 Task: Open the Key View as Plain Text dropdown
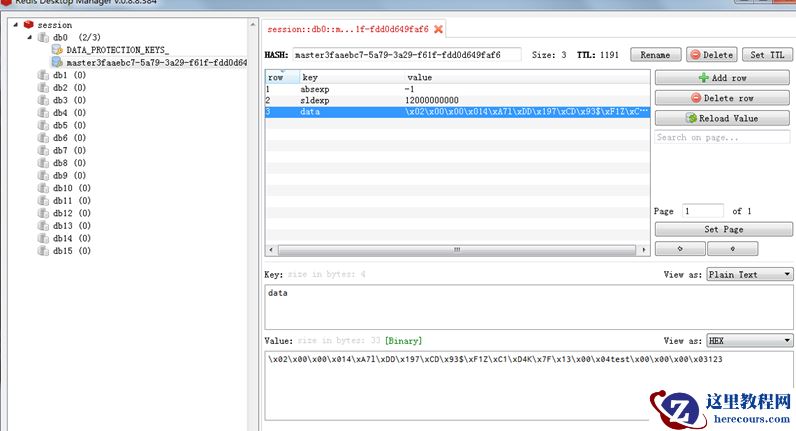click(x=749, y=274)
